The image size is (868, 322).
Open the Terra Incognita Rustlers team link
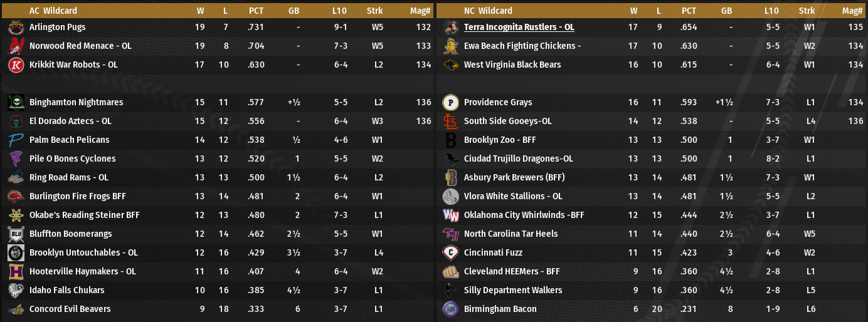(519, 28)
